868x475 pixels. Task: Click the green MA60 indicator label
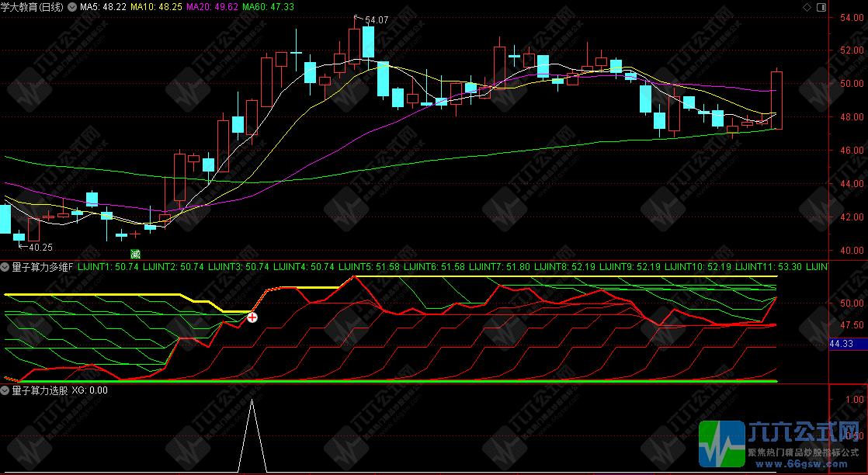pyautogui.click(x=268, y=7)
